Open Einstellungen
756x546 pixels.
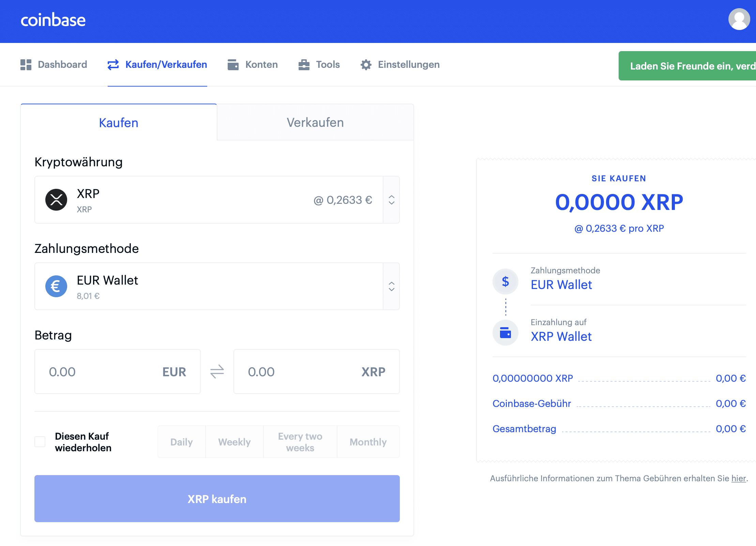click(x=400, y=64)
